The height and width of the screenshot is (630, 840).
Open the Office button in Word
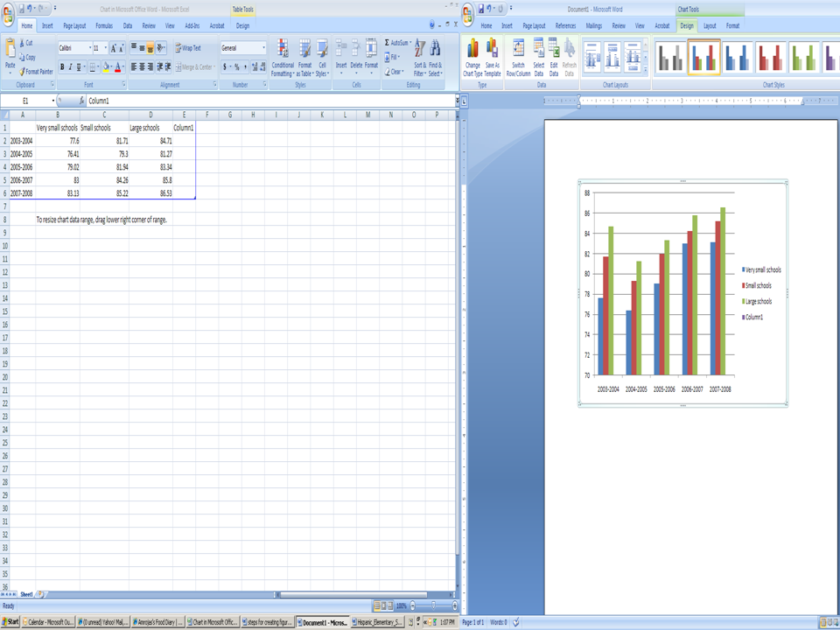467,13
